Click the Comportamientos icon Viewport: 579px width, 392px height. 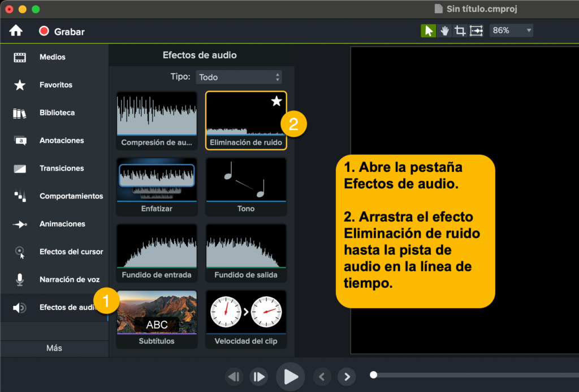point(20,196)
